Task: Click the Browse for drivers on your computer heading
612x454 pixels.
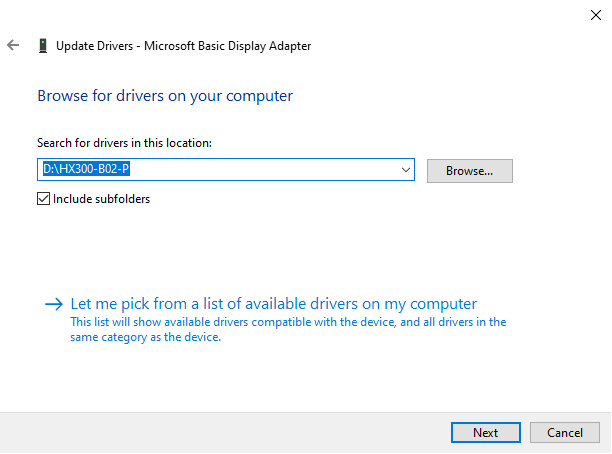Action: 165,97
